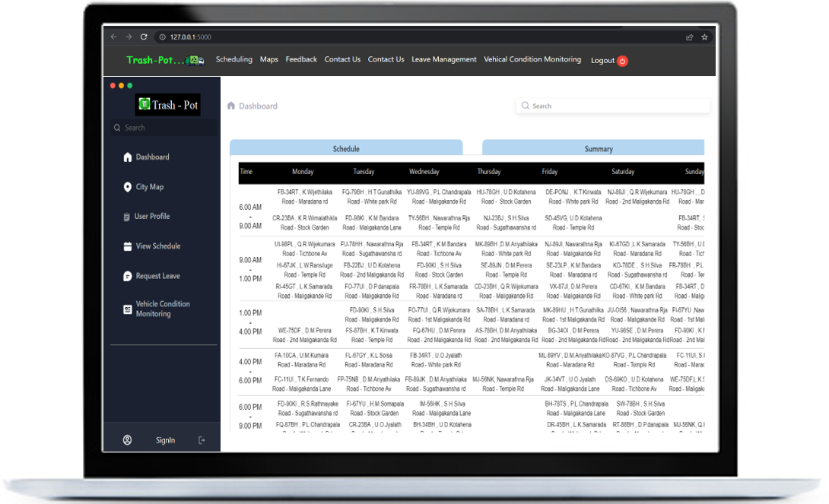Click the View Schedule calendar icon
Image resolution: width=829 pixels, height=504 pixels.
click(128, 246)
